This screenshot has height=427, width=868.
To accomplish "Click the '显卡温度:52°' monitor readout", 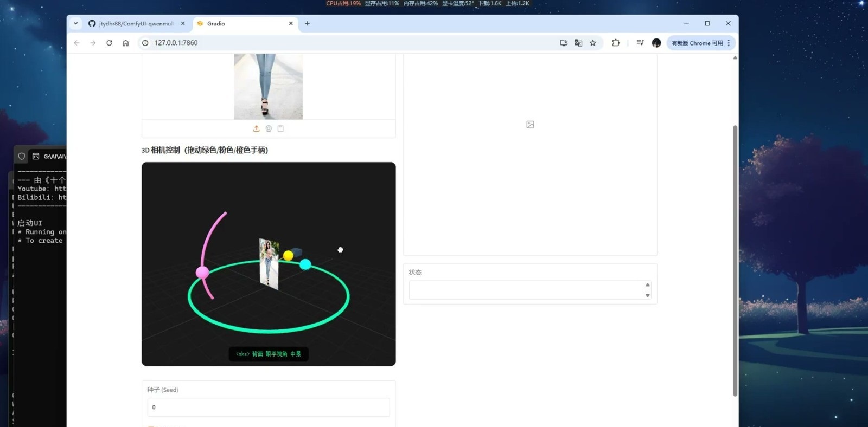I will coord(458,3).
